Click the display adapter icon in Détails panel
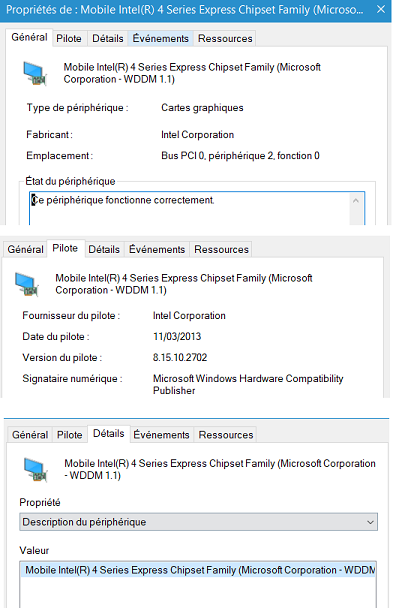Image resolution: width=396 pixels, height=609 pixels. [36, 470]
